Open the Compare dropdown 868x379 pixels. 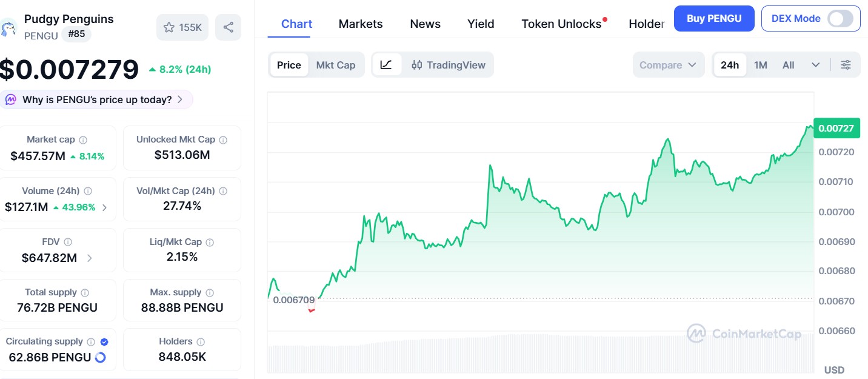point(669,64)
